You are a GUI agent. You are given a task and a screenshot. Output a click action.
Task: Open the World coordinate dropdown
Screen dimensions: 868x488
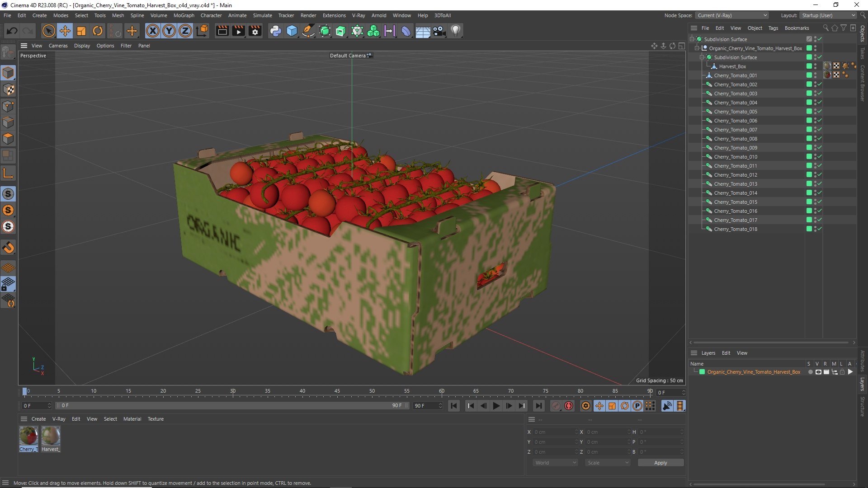[555, 463]
